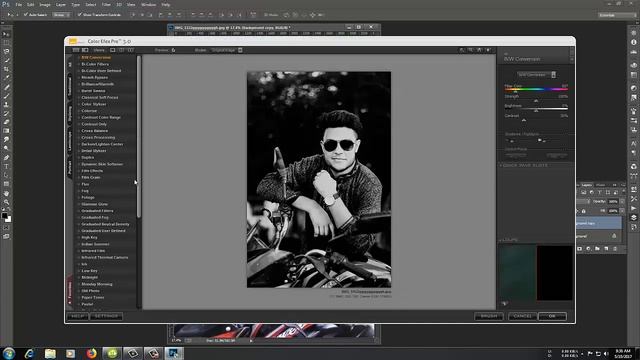Open the Layers panel icon in Photoshop dock

point(633,218)
